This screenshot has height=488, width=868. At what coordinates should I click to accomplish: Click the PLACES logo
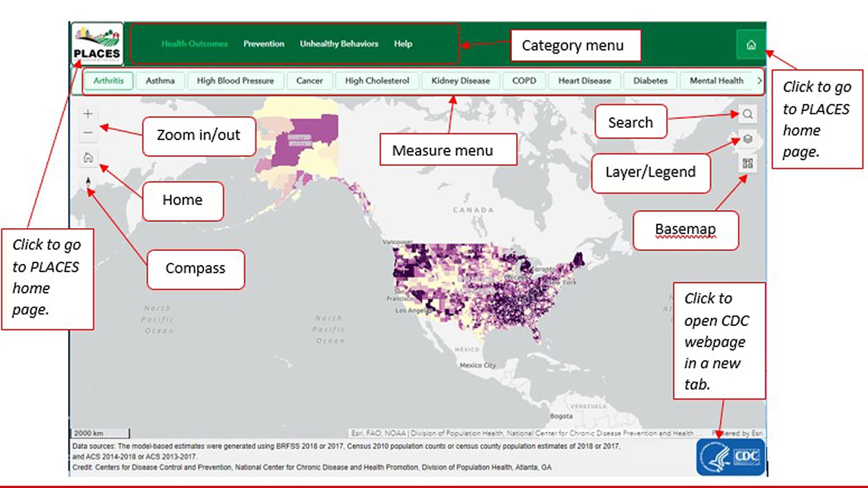tap(97, 42)
